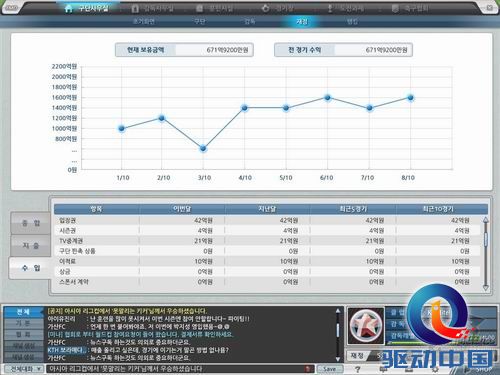Select the 구단 판촉 상품 row label

click(x=77, y=251)
